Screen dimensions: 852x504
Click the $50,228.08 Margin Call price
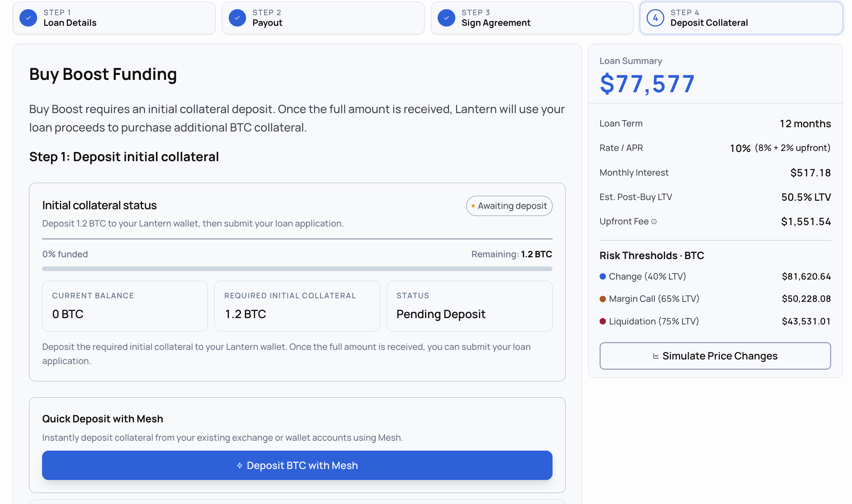(x=806, y=299)
